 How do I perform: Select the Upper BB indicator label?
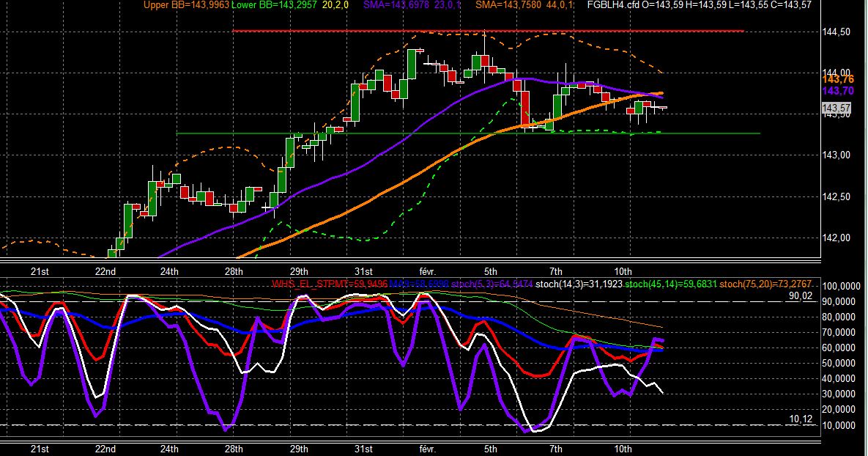[187, 5]
